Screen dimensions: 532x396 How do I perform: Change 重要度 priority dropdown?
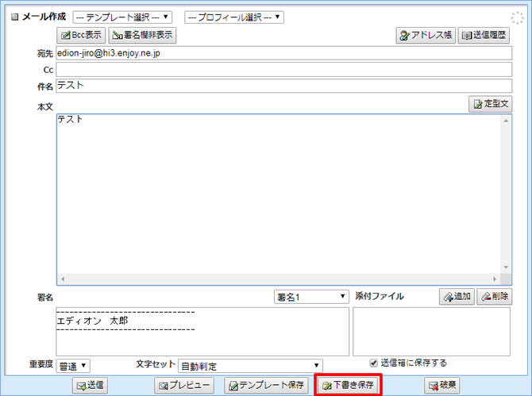tap(74, 366)
